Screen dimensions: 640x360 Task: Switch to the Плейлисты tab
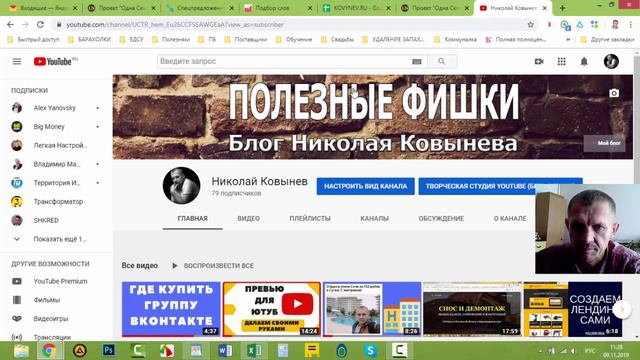[310, 218]
